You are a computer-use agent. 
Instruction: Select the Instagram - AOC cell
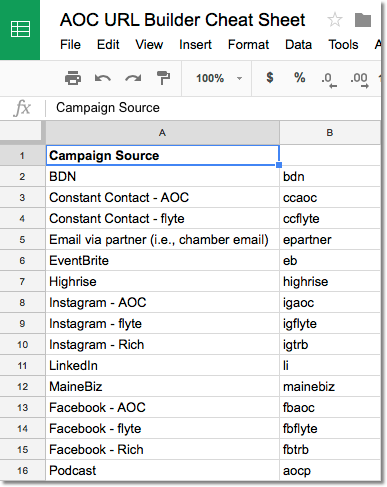pos(162,302)
